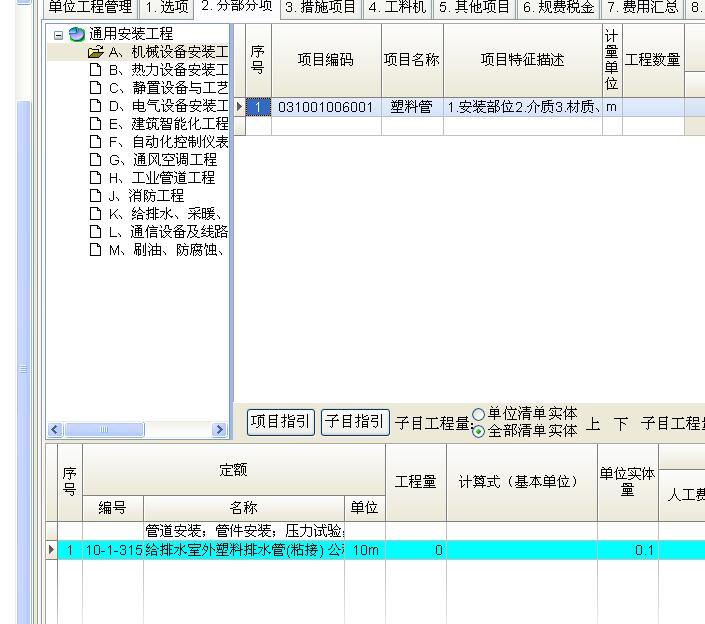This screenshot has height=624, width=705.
Task: Select the 全部清单实体 radio option
Action: tap(524, 431)
